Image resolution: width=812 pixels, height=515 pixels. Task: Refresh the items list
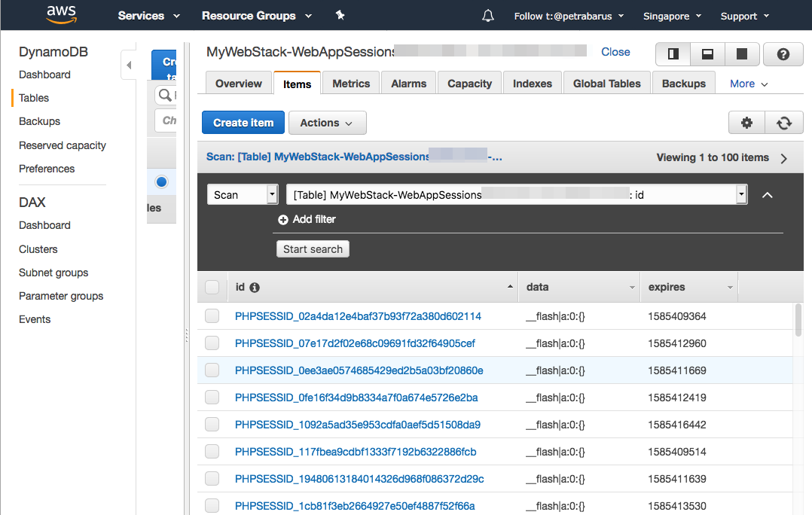[x=784, y=123]
